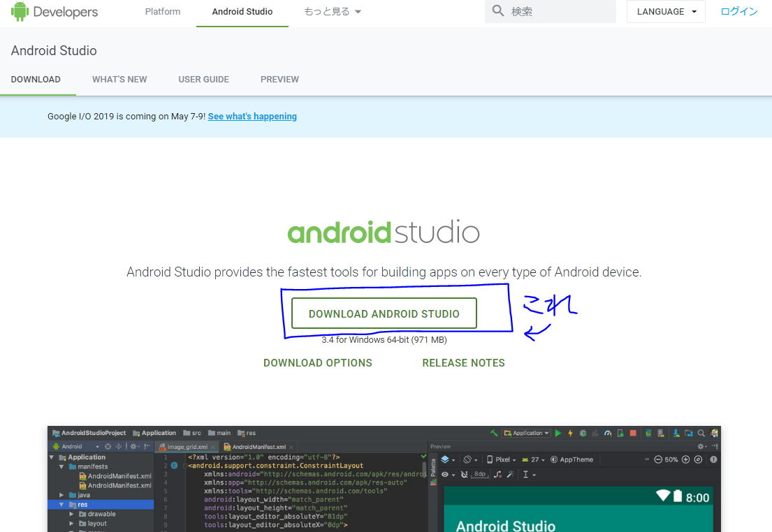Open DOWNLOAD OPTIONS
This screenshot has height=532, width=772.
click(318, 363)
